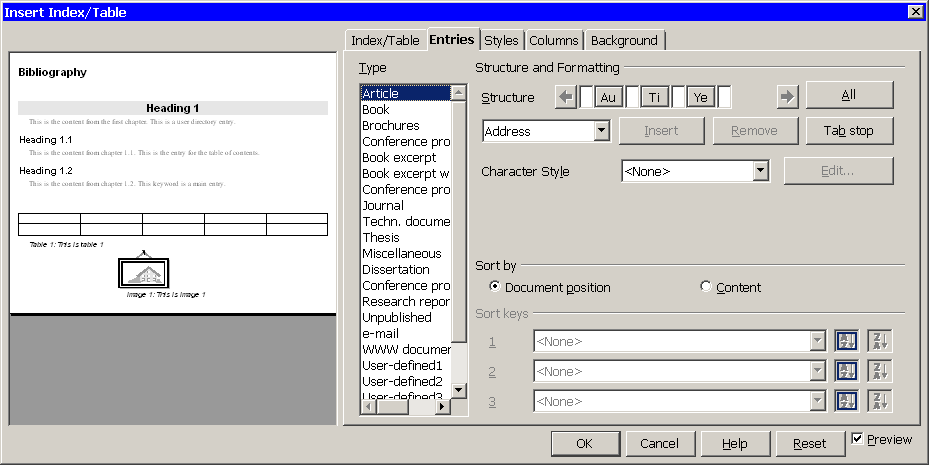
Task: Click the Cancel button
Action: (659, 444)
